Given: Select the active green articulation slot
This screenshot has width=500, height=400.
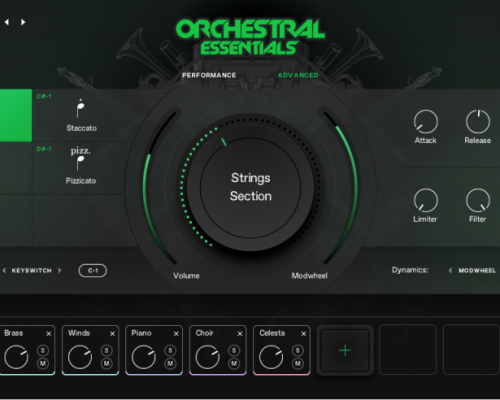Looking at the screenshot, I should tap(16, 115).
